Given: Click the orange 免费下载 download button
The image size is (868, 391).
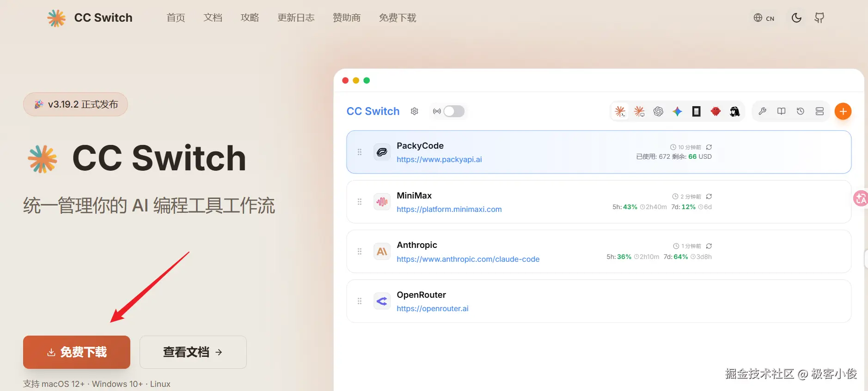Looking at the screenshot, I should (x=77, y=352).
